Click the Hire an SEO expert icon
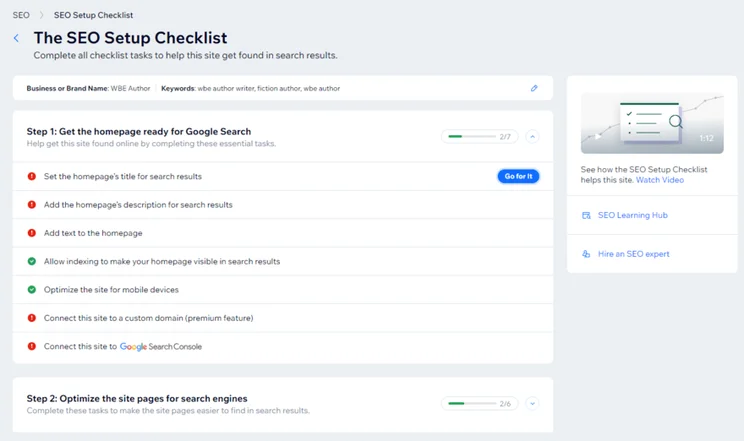 pyautogui.click(x=586, y=254)
